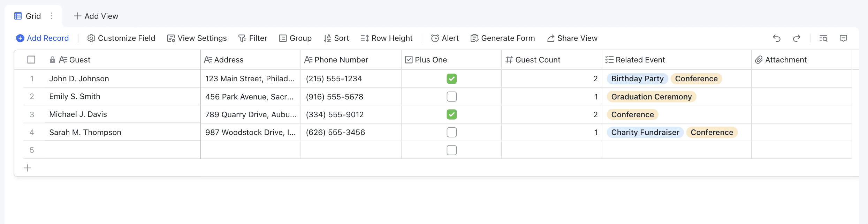Open the Row Height options
Viewport: 868px width, 224px height.
coord(386,38)
